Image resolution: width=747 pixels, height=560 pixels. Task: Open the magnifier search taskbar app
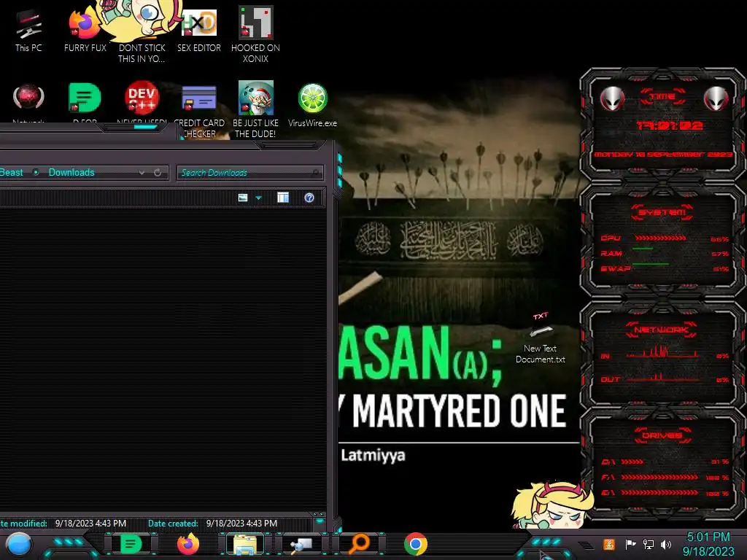click(359, 544)
